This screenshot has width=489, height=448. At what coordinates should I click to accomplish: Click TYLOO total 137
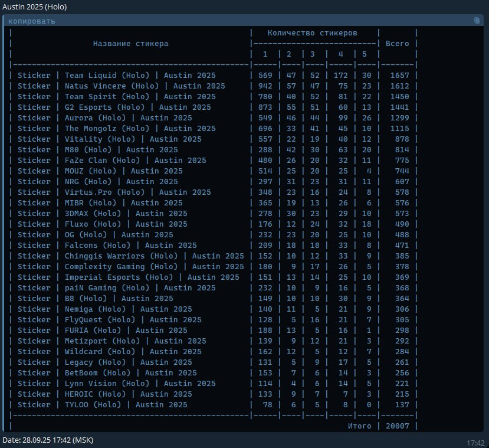coord(402,405)
